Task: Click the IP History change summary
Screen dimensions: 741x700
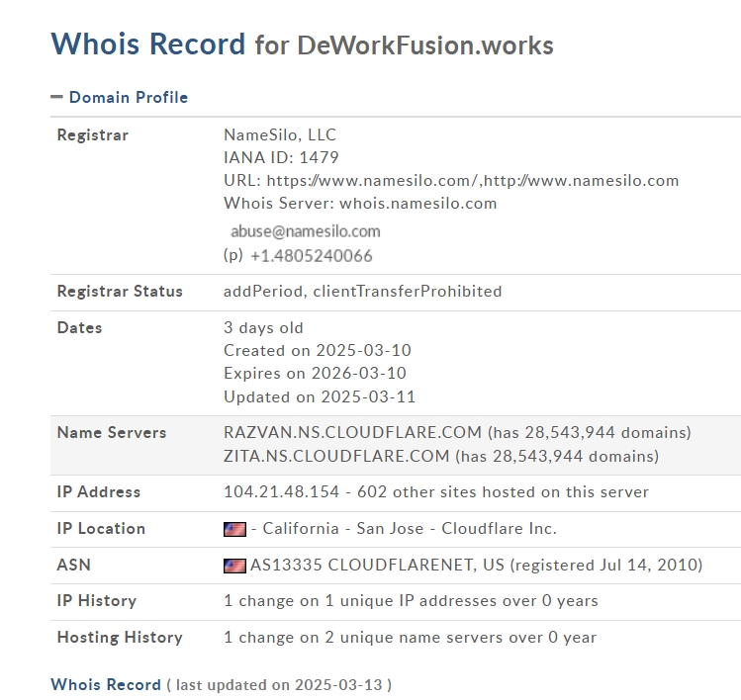Action: [411, 601]
